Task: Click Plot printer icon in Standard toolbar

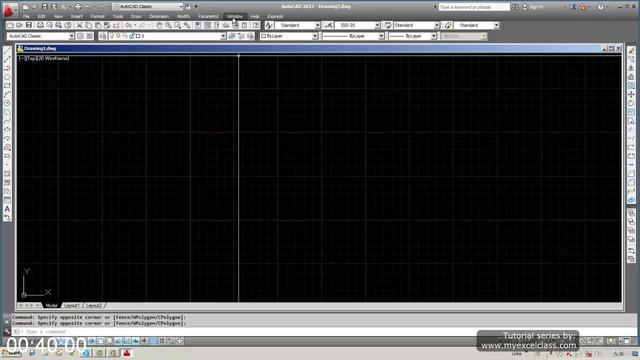Action: (40, 25)
